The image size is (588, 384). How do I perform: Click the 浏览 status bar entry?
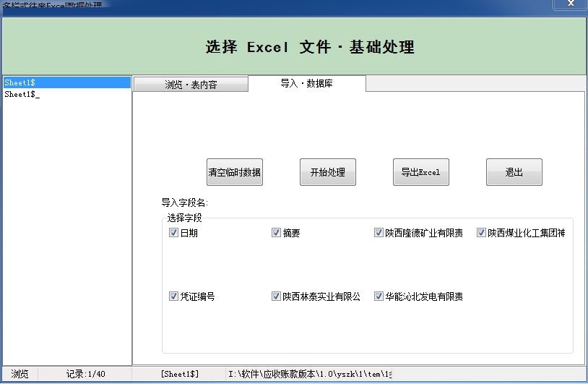(20, 374)
